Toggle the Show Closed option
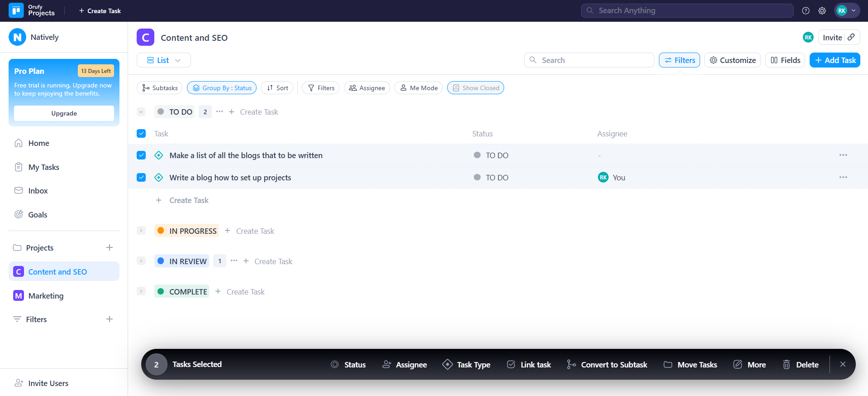The image size is (868, 396). 476,88
